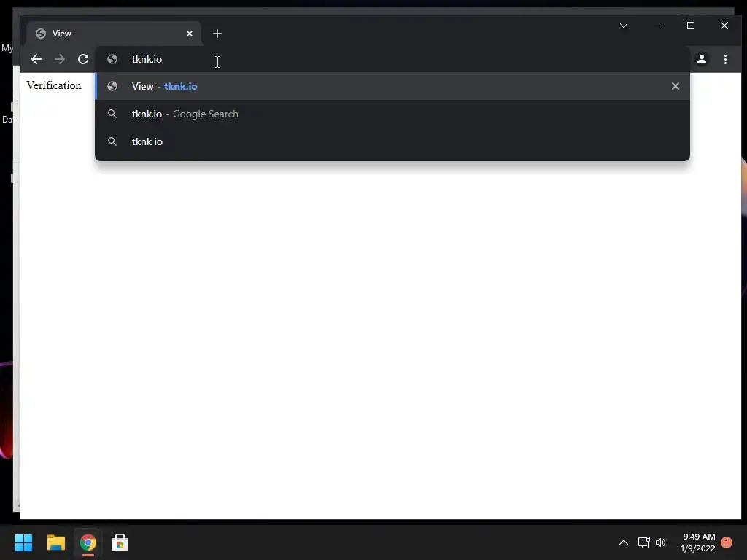
Task: Choose 'tknk.io - Google Search' suggestion
Action: 392,114
